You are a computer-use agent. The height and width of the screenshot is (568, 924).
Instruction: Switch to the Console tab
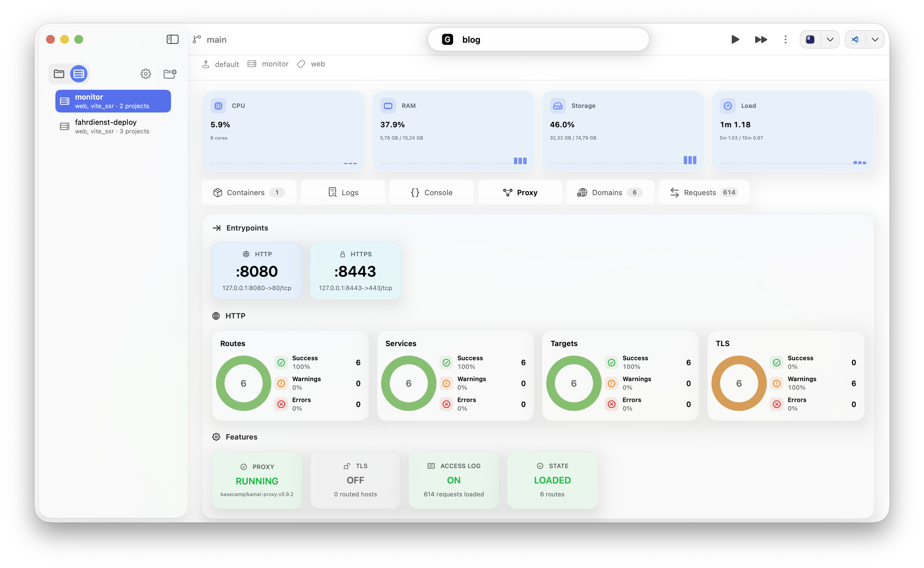pyautogui.click(x=432, y=192)
